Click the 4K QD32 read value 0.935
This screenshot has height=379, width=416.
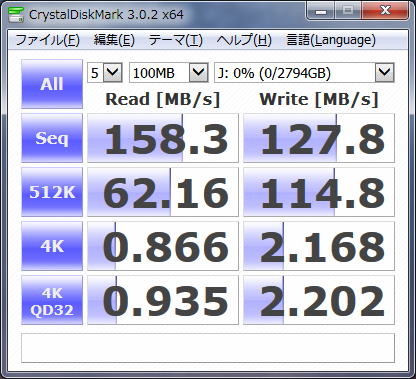click(x=163, y=300)
